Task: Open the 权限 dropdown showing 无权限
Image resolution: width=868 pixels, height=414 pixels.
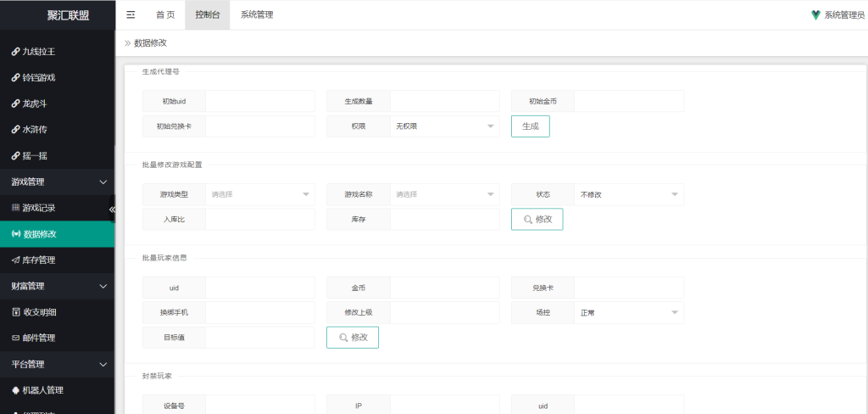Action: 444,126
